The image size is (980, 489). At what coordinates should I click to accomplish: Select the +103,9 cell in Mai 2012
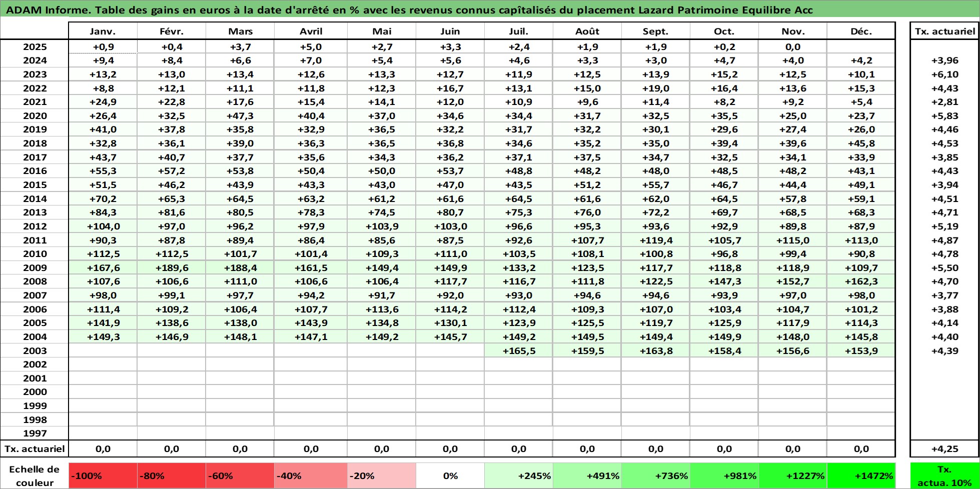381,226
